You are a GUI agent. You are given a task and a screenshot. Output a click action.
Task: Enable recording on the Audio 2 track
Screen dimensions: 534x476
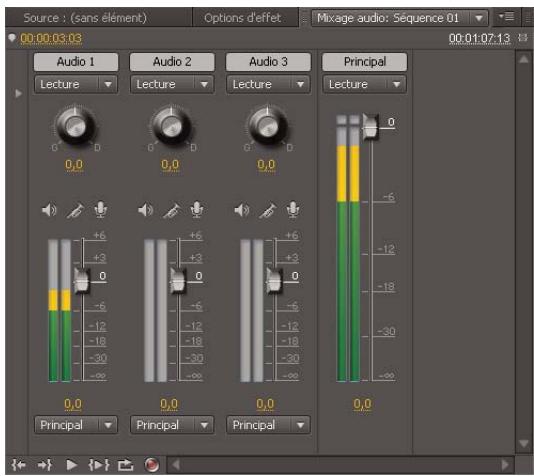(x=197, y=210)
